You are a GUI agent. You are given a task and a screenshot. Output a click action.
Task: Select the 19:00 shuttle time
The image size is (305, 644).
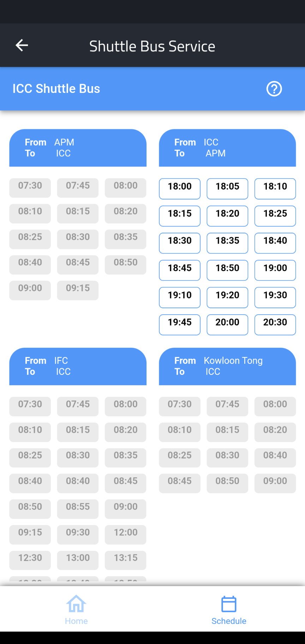click(275, 270)
